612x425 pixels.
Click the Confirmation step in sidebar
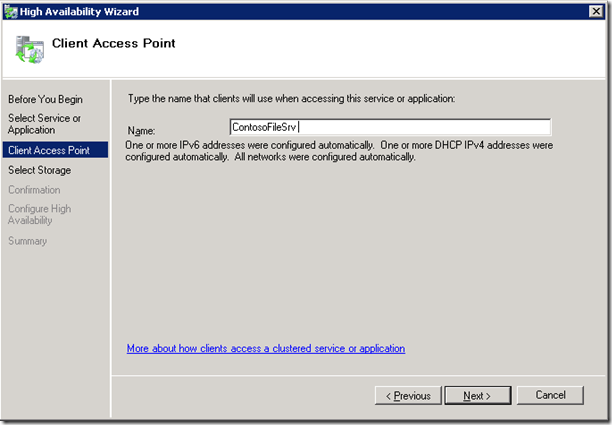pos(34,190)
